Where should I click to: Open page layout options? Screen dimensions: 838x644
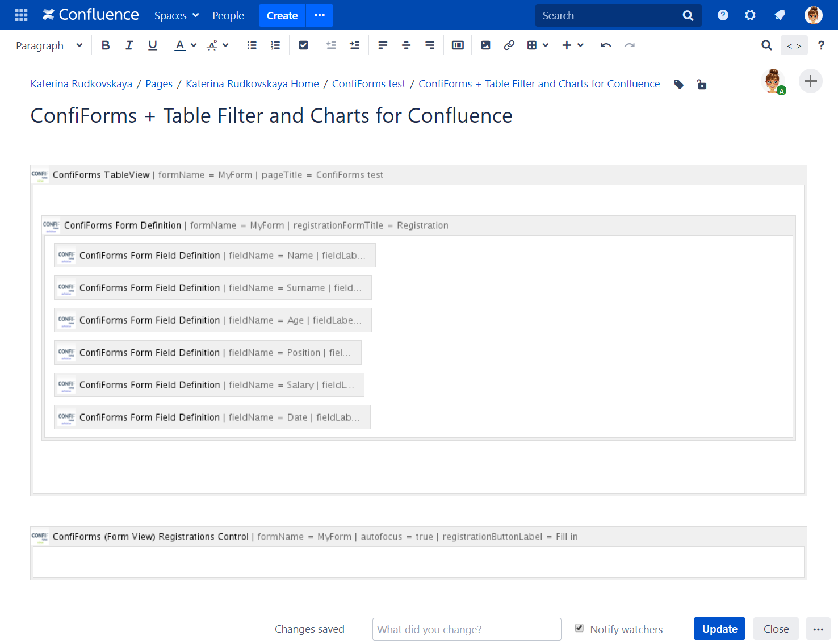[458, 45]
